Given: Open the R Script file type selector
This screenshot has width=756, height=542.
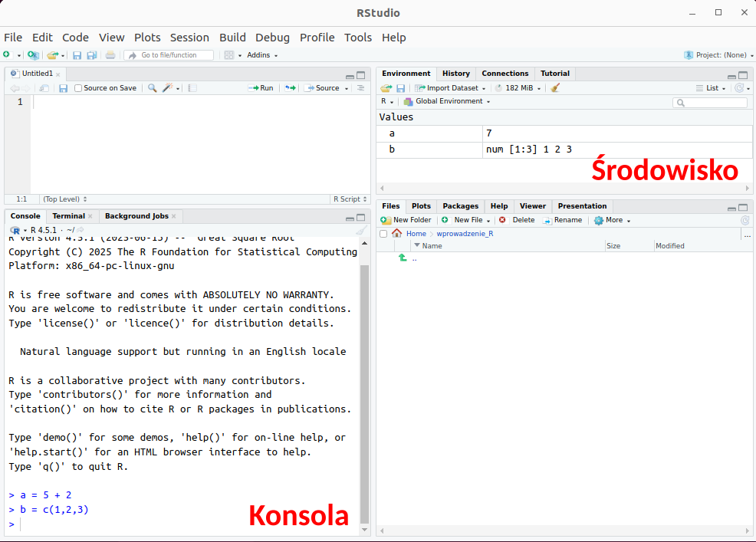Looking at the screenshot, I should (x=350, y=199).
